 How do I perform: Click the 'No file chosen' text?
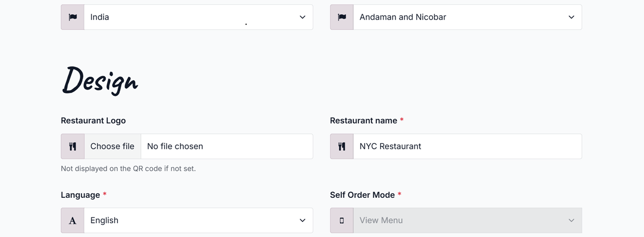[175, 146]
